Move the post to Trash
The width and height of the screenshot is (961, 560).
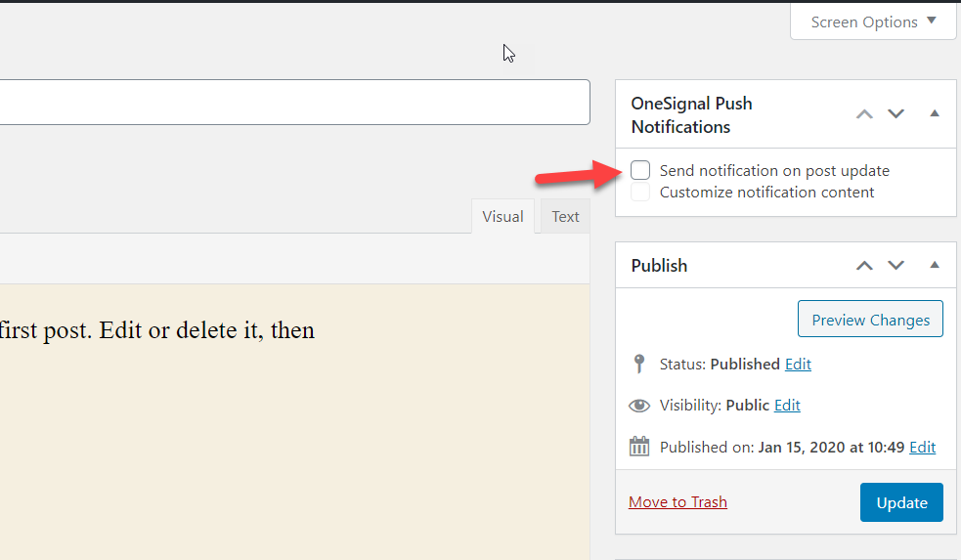click(677, 502)
